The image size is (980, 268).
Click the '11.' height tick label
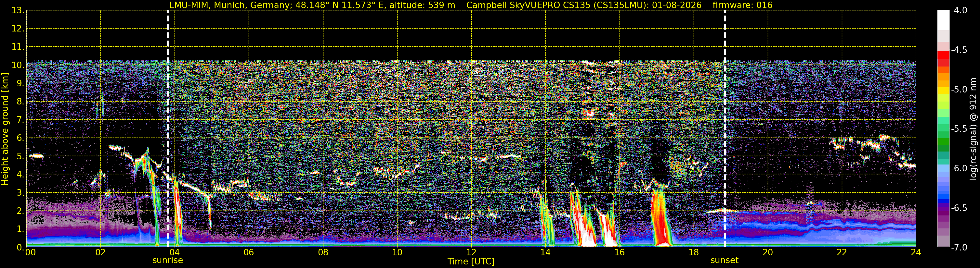click(x=18, y=47)
